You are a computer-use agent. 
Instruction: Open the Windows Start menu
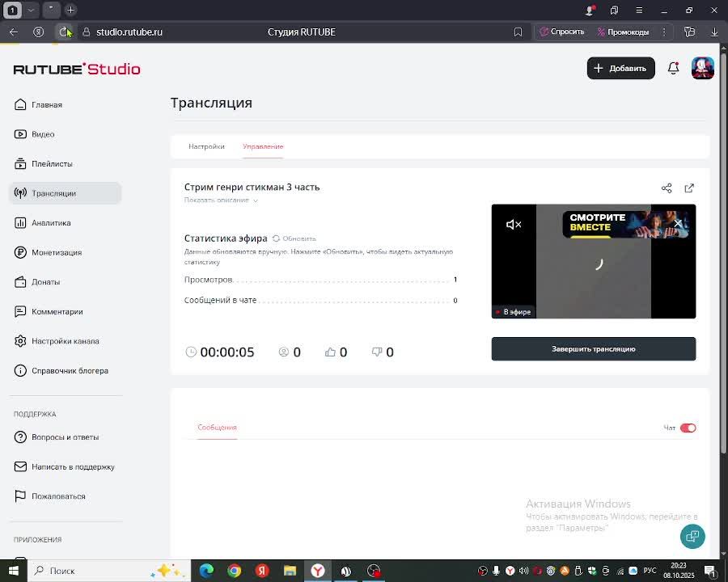point(13,571)
